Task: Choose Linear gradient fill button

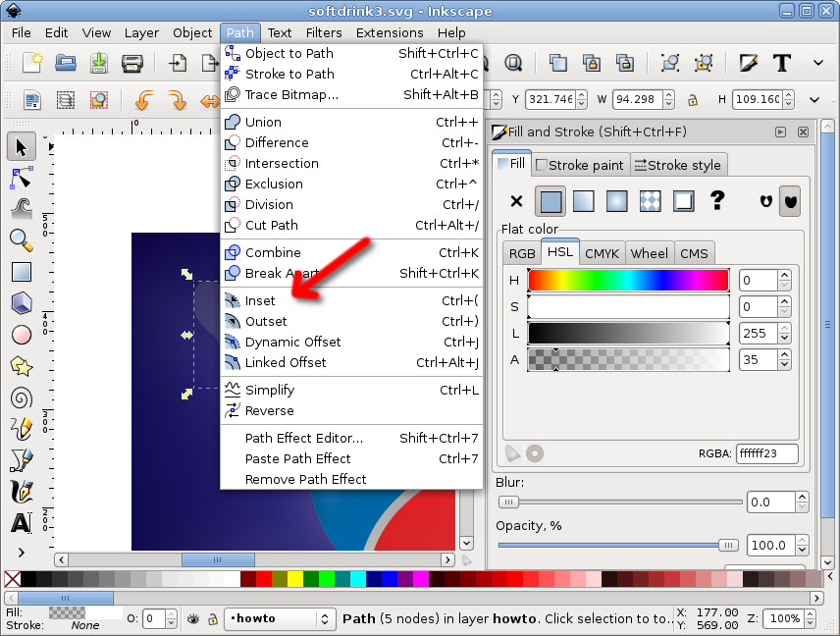Action: [584, 201]
